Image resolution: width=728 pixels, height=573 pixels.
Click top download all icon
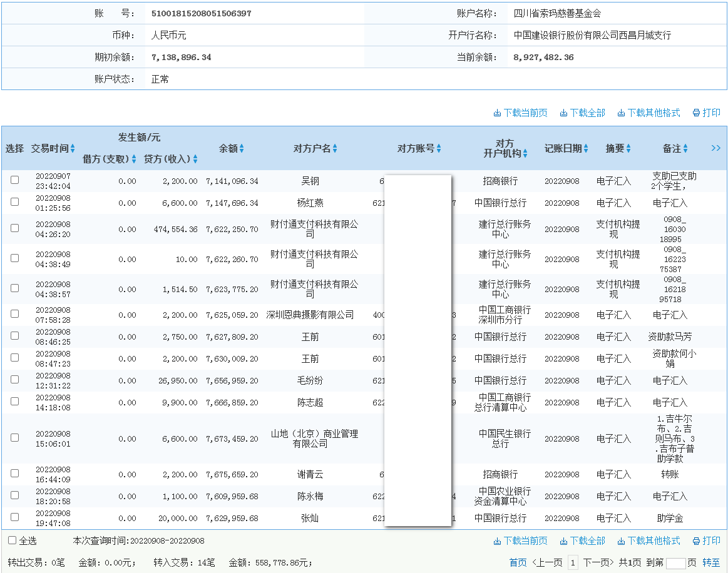(563, 113)
